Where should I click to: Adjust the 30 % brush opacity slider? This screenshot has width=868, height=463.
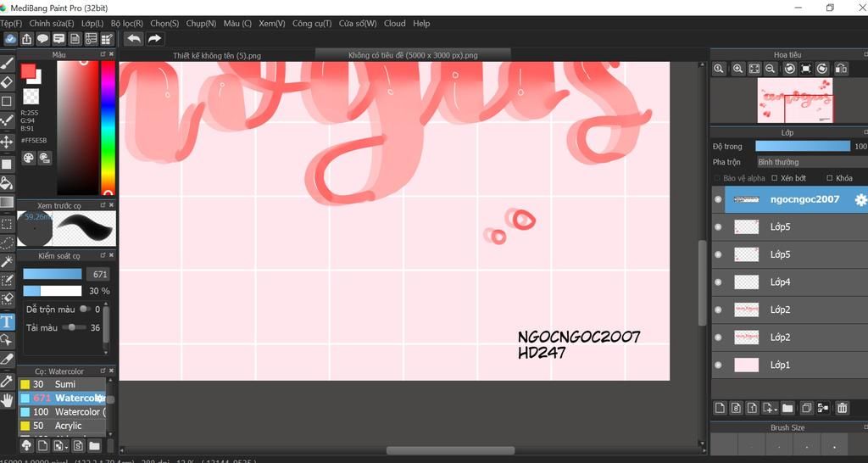52,291
